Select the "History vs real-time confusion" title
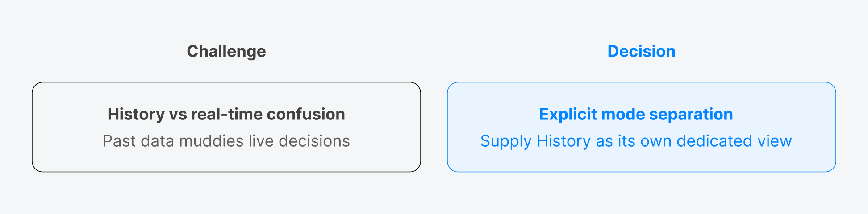 click(x=226, y=114)
